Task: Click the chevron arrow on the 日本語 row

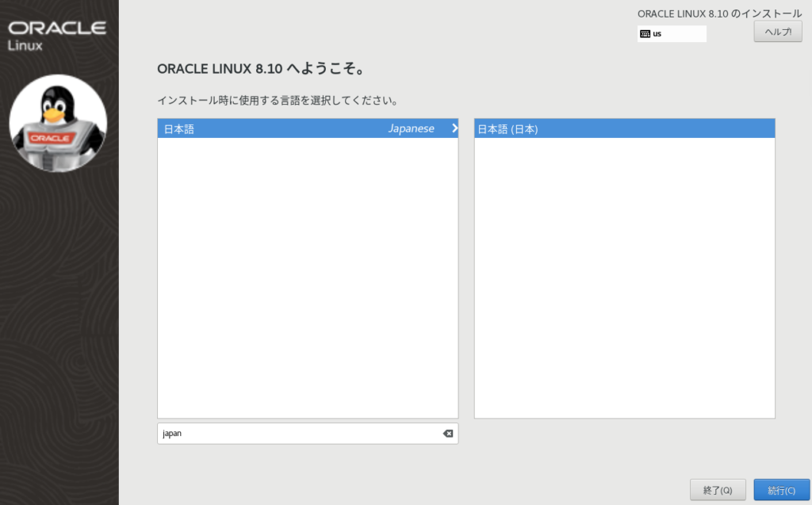Action: click(x=454, y=128)
